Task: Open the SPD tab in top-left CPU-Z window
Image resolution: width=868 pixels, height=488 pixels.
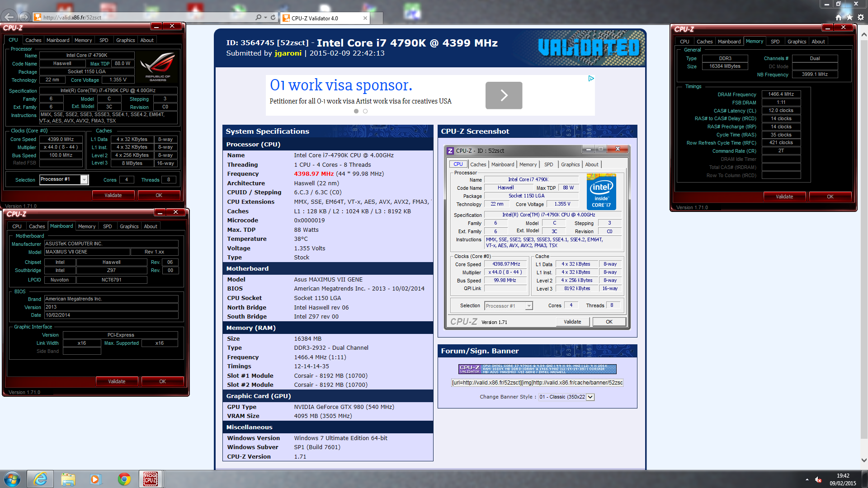Action: click(104, 40)
